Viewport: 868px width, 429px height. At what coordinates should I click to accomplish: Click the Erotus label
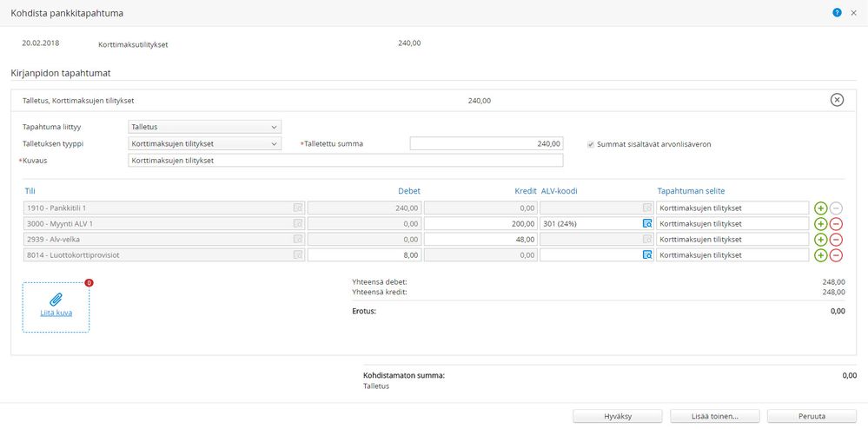[x=364, y=311]
